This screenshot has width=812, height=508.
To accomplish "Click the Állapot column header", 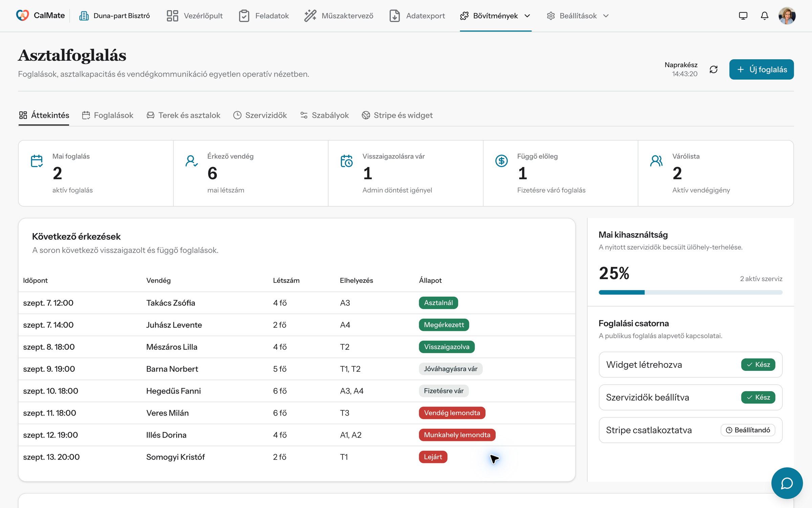I will 430,280.
